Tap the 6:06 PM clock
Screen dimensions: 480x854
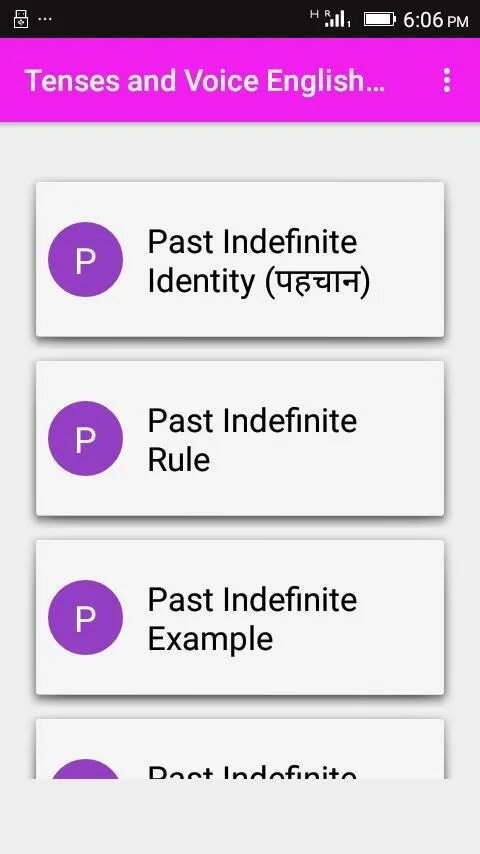coord(435,20)
